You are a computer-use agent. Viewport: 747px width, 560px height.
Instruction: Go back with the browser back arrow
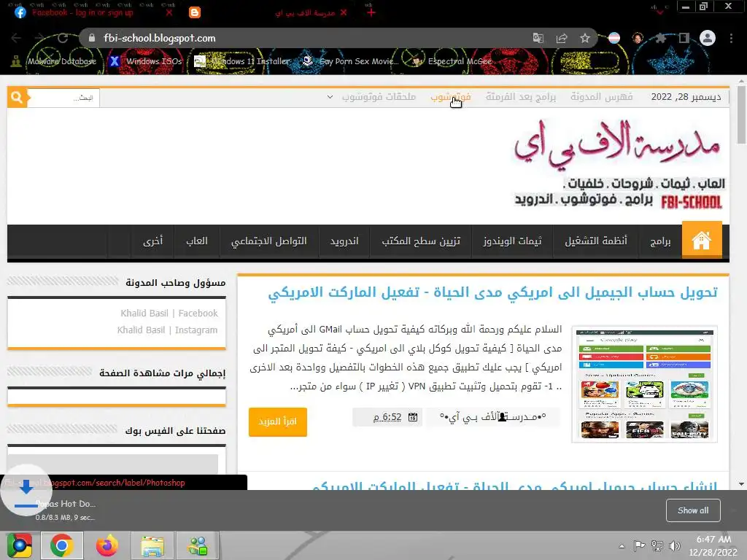[x=16, y=38]
